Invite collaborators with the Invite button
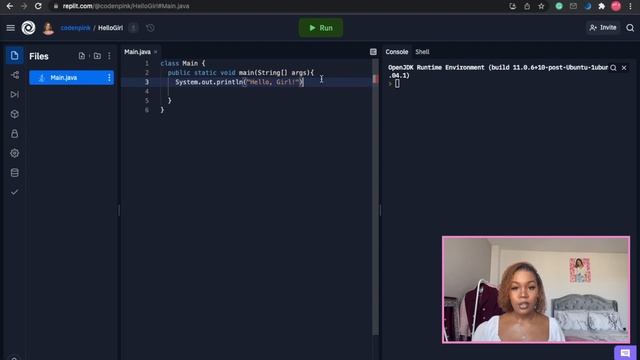Image resolution: width=640 pixels, height=360 pixels. (603, 28)
